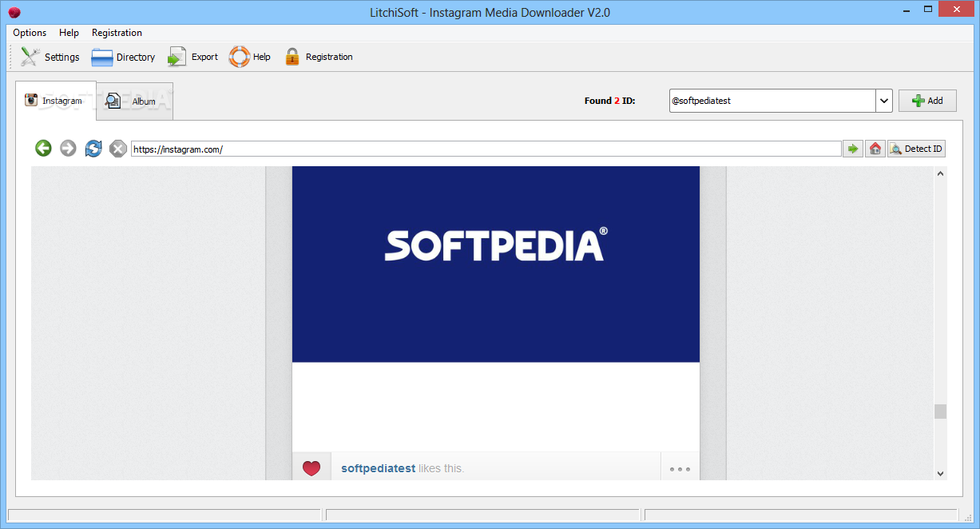Go back with the green arrow

(43, 148)
